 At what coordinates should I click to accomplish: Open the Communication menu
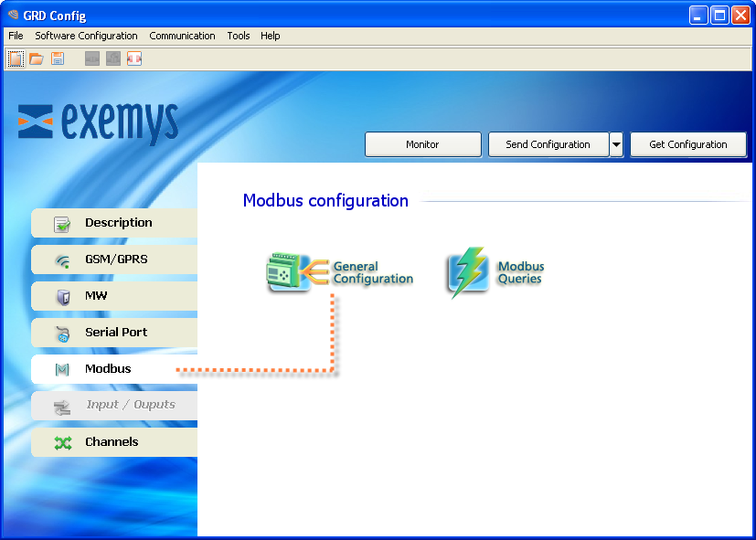pos(182,36)
